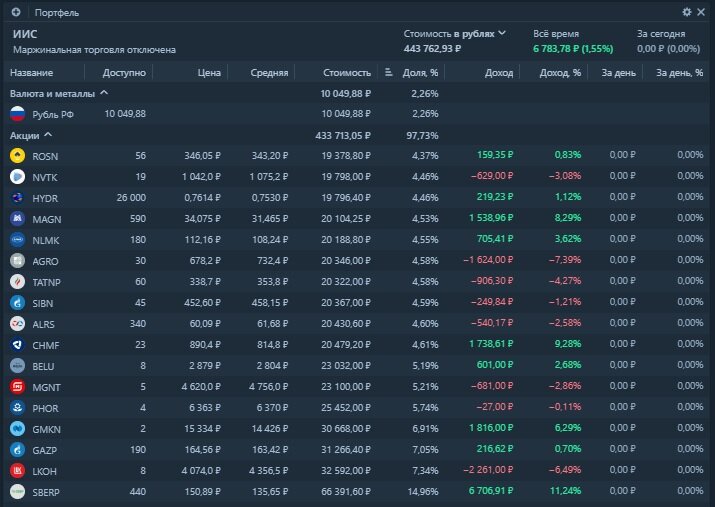Close the Портфель widget
Image resolution: width=715 pixels, height=507 pixels.
coord(701,12)
